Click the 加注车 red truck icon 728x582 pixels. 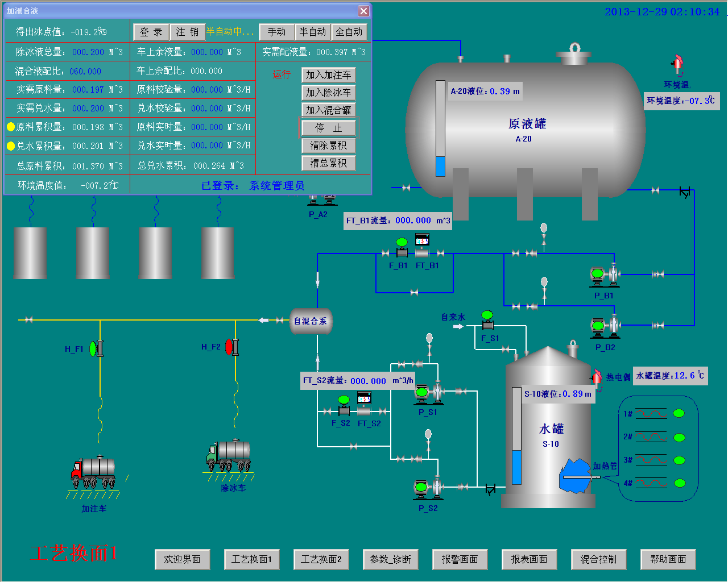click(x=93, y=473)
